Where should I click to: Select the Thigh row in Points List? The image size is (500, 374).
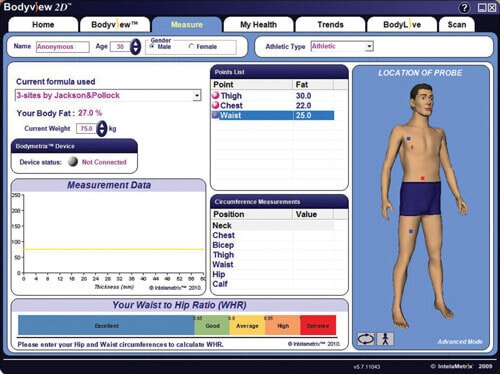[x=273, y=96]
